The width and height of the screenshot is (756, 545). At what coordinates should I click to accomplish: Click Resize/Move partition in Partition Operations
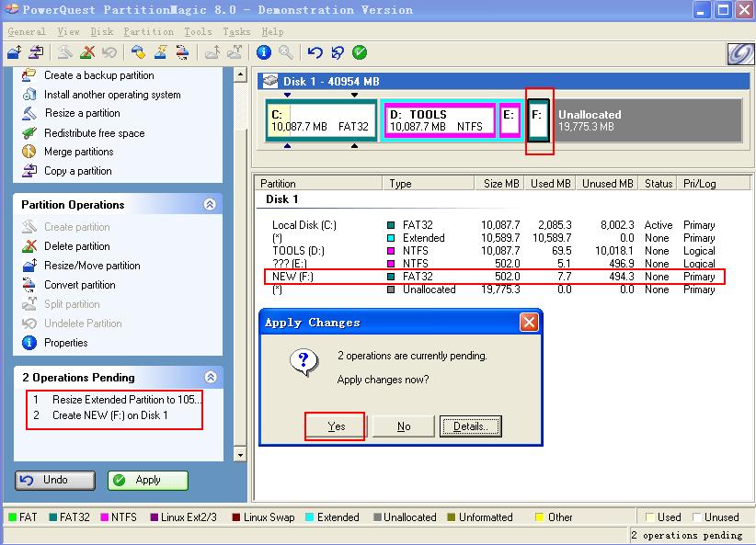pos(92,266)
